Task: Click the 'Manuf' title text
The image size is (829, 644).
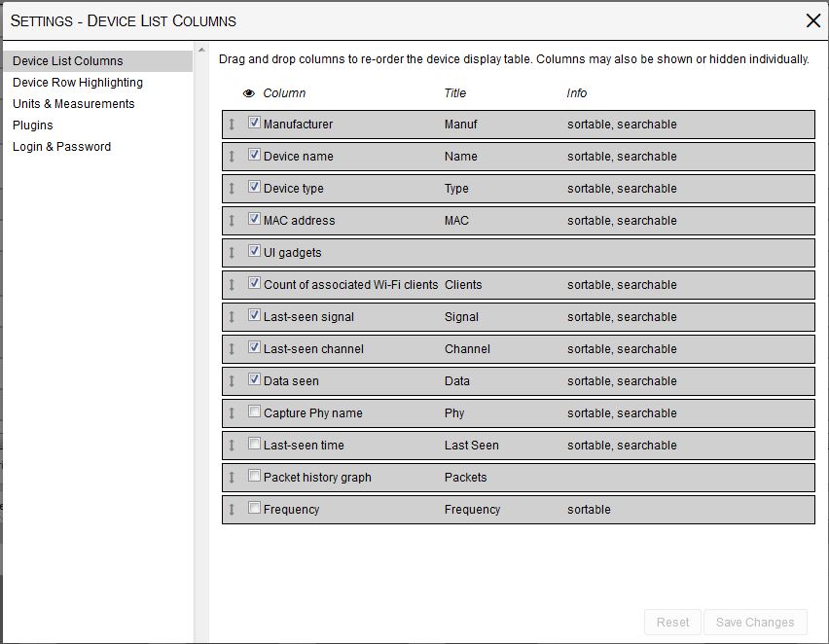Action: pyautogui.click(x=460, y=125)
